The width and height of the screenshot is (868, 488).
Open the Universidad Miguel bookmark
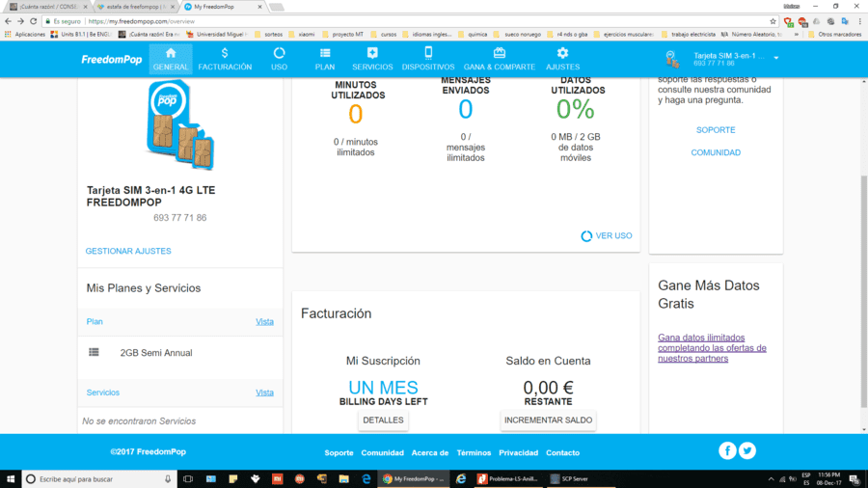pyautogui.click(x=216, y=35)
